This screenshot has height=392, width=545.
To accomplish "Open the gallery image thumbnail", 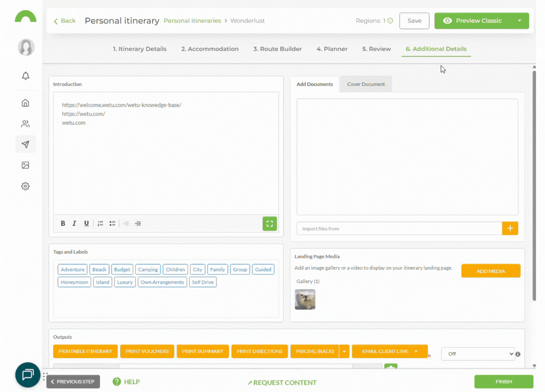I will coord(305,299).
